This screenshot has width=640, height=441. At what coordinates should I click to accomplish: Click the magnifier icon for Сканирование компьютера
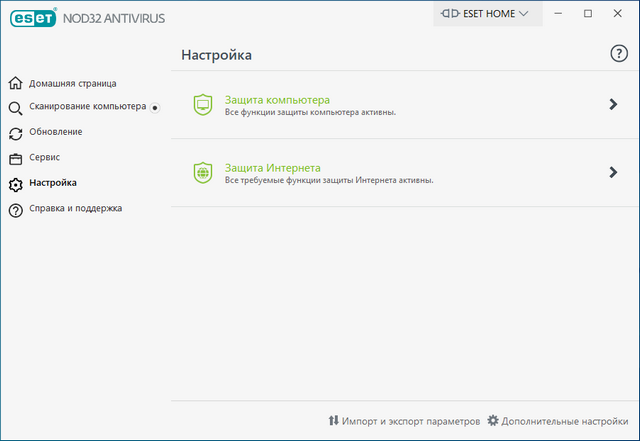(15, 108)
